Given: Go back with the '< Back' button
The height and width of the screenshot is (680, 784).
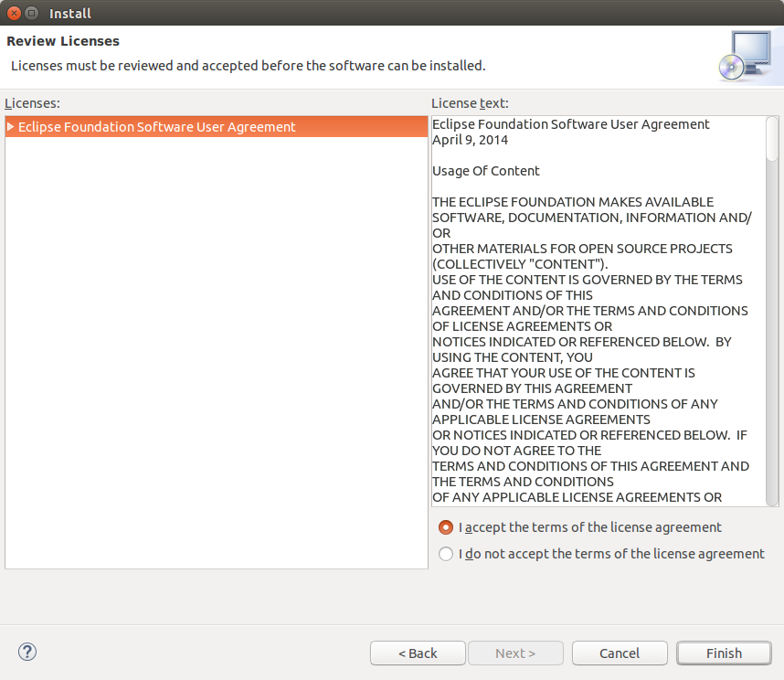Looking at the screenshot, I should click(x=418, y=653).
